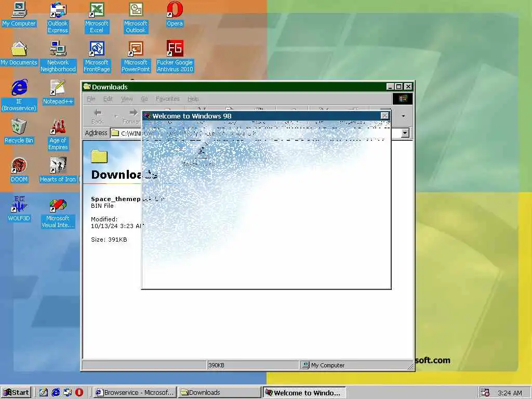Open the File menu in Downloads
Viewport: 532px width, 399px height.
click(91, 99)
